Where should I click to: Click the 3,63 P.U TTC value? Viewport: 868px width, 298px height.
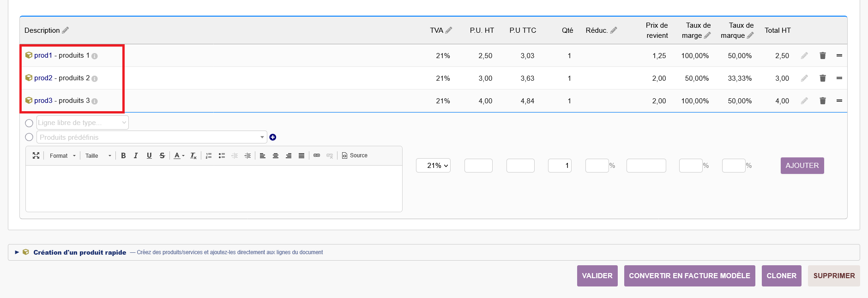(x=527, y=78)
